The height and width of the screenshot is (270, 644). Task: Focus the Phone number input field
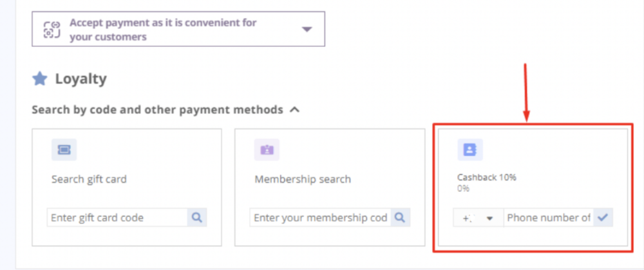(548, 217)
